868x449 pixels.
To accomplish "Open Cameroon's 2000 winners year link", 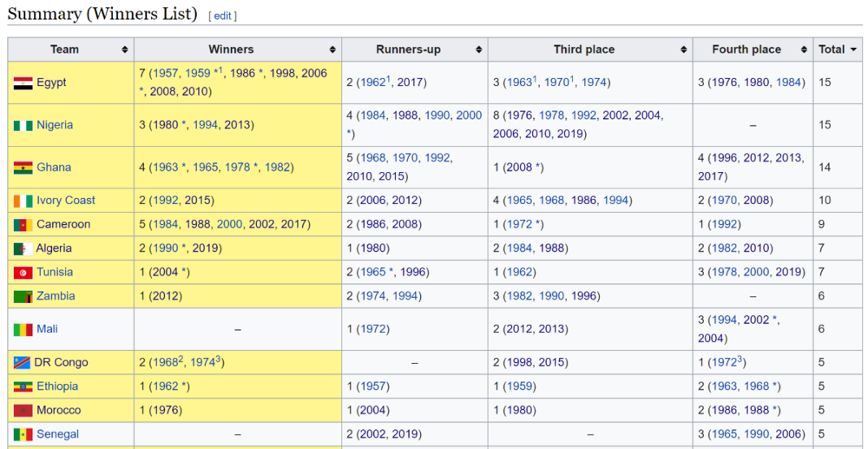I will tap(230, 224).
